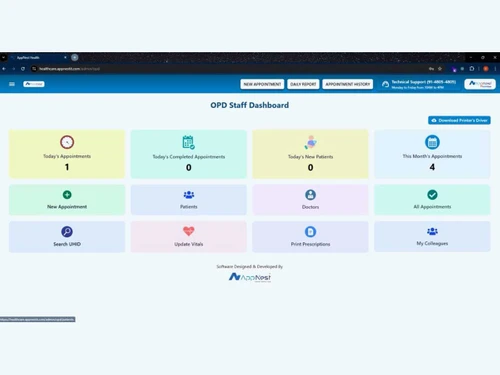Open APPOINTMENT HISTORY from the header
Screen dimensions: 500x375
(x=348, y=84)
